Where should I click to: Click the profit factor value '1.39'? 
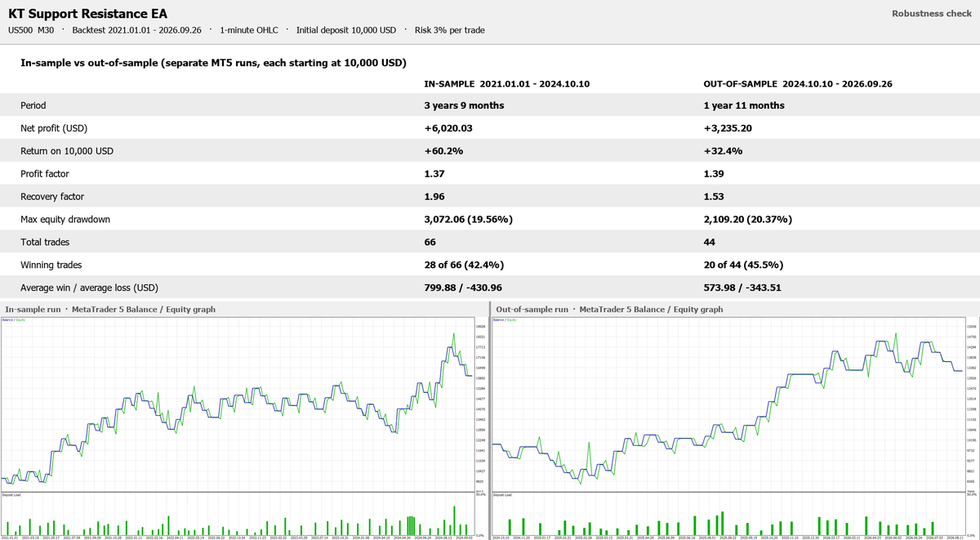coord(714,174)
